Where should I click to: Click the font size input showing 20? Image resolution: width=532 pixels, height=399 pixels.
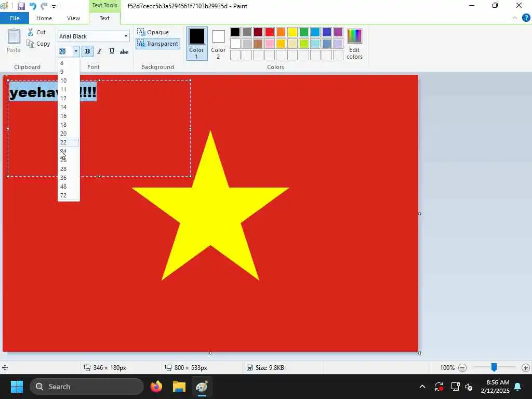65,51
